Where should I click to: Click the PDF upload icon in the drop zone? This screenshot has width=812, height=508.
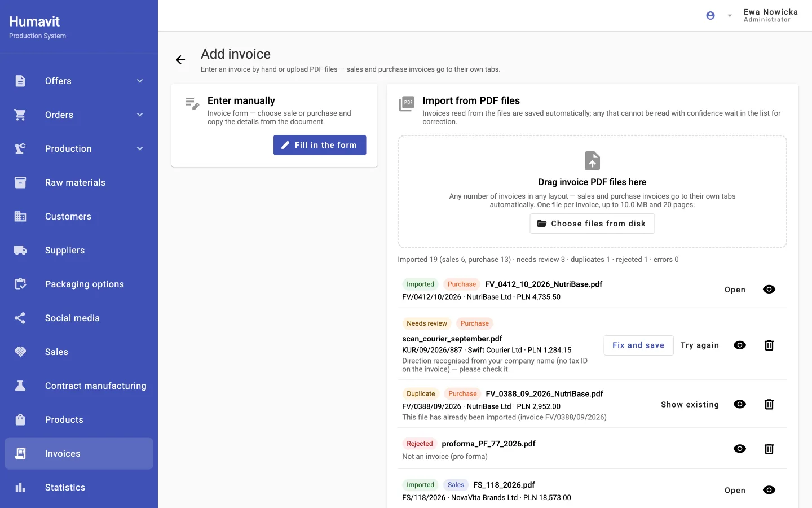pos(592,161)
